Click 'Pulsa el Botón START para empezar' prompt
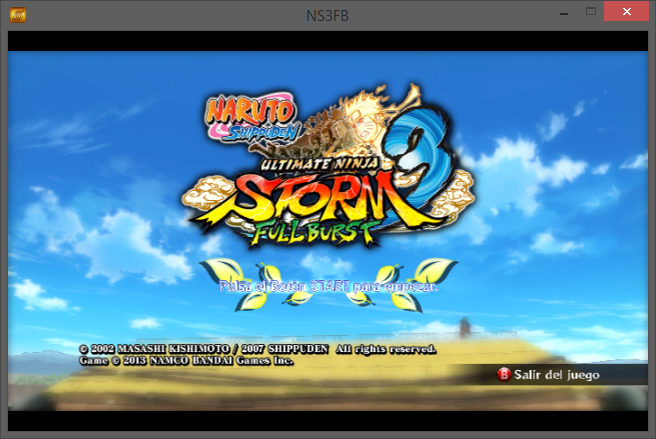Image resolution: width=656 pixels, height=439 pixels. [x=329, y=287]
